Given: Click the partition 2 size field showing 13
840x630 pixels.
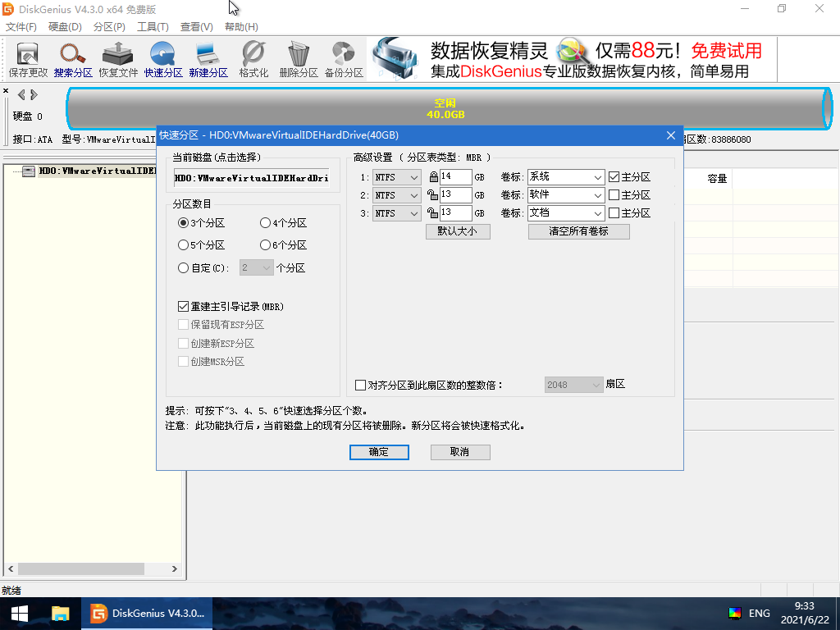Looking at the screenshot, I should point(456,195).
